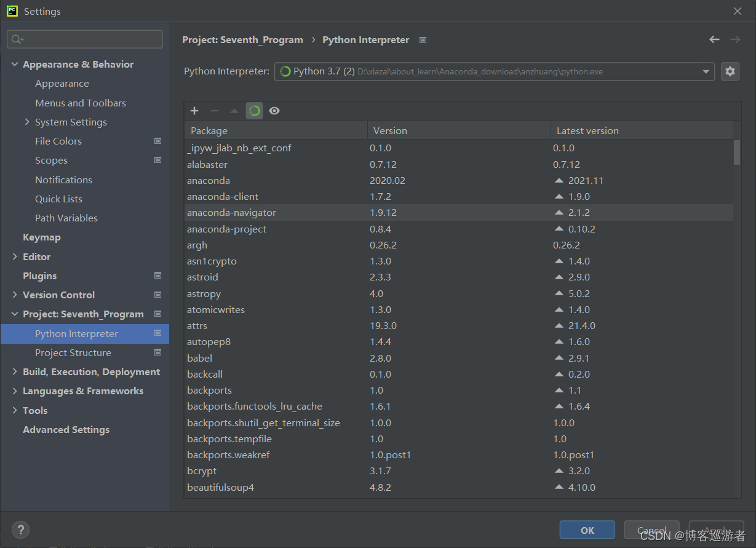Select the argh package row
Viewport: 756px width, 548px height.
coord(459,245)
